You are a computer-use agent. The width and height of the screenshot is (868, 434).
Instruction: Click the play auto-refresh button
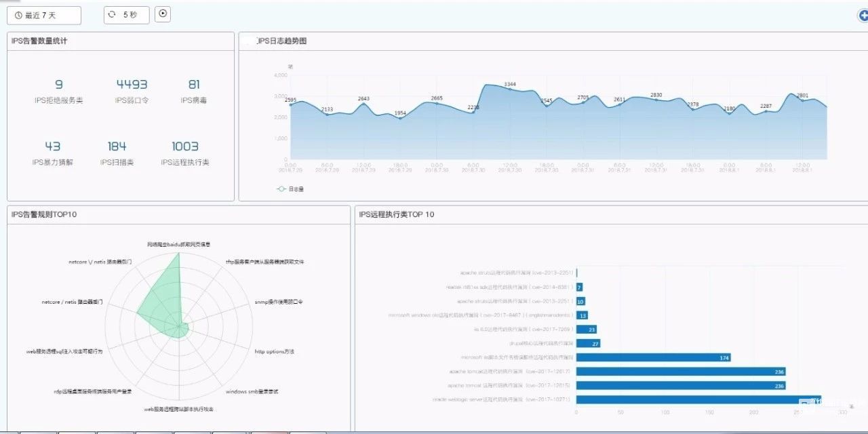pyautogui.click(x=163, y=14)
